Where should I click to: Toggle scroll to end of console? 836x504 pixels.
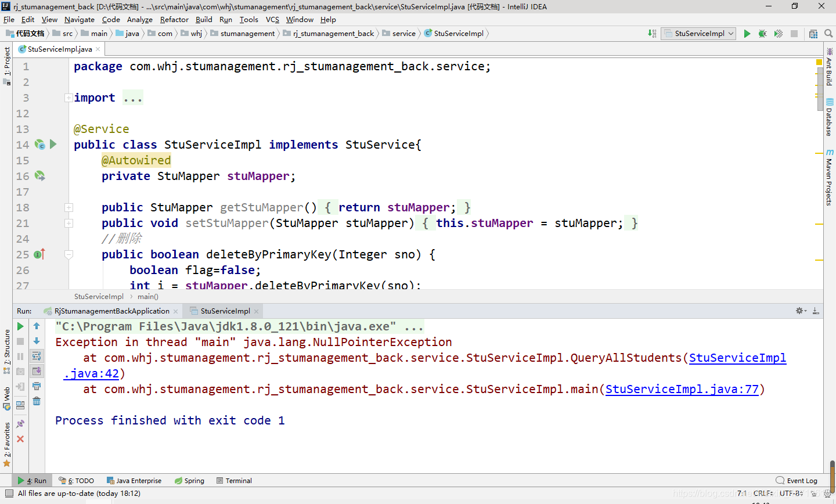[37, 371]
